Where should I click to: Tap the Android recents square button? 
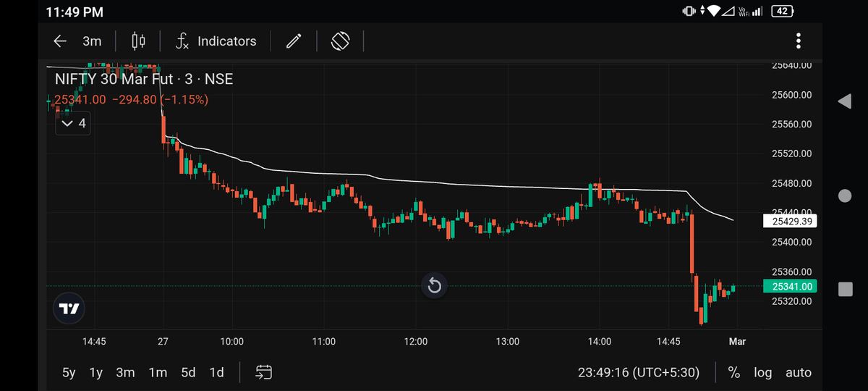tap(845, 290)
